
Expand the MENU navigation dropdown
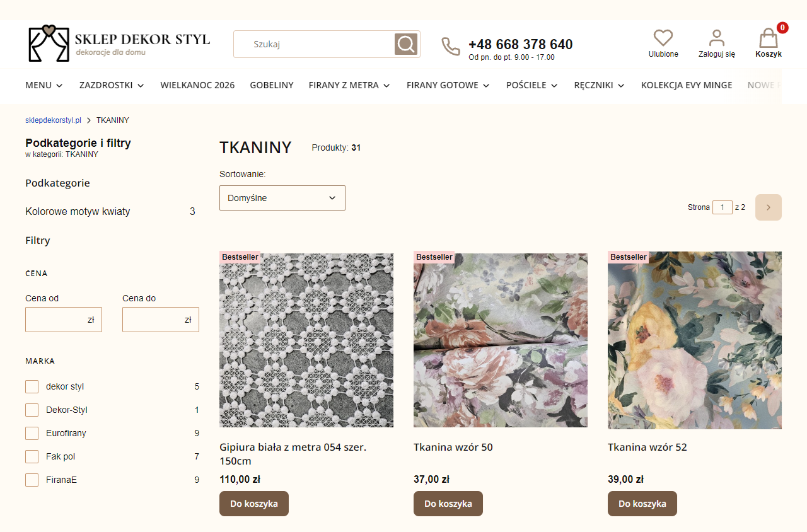pos(44,85)
